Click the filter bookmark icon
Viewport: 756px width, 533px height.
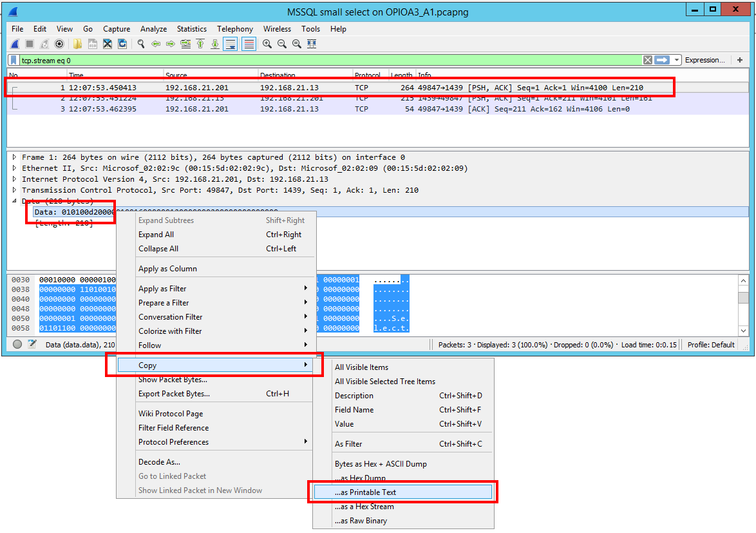coord(14,61)
